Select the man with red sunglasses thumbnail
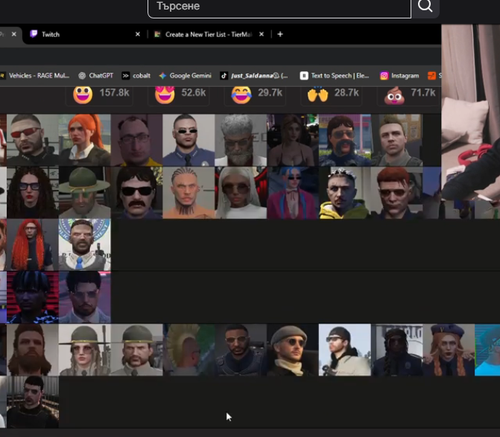The width and height of the screenshot is (500, 437). click(x=33, y=140)
